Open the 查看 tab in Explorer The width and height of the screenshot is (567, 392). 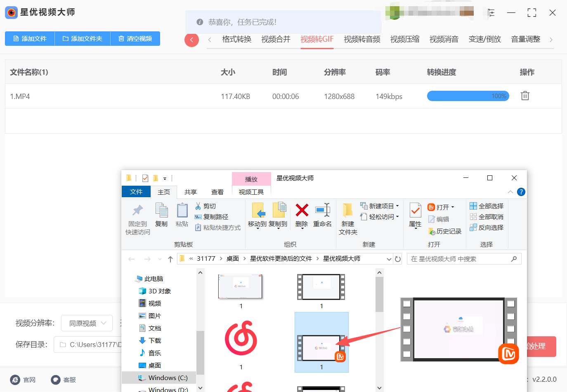pyautogui.click(x=217, y=192)
